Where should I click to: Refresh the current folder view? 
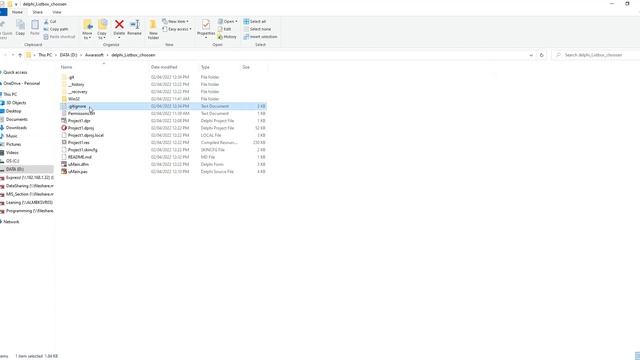click(x=542, y=55)
